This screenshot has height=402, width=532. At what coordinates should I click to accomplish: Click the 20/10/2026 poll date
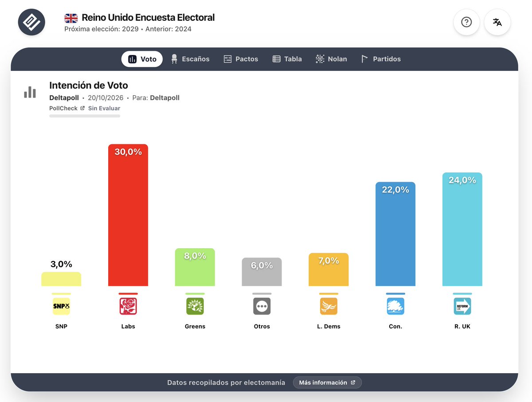[x=106, y=98]
